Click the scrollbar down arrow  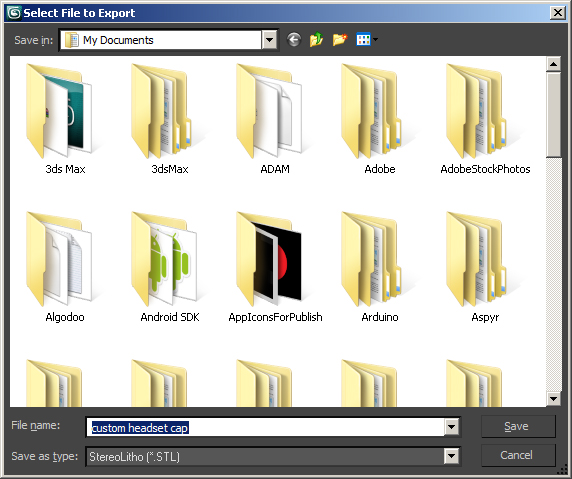click(553, 398)
